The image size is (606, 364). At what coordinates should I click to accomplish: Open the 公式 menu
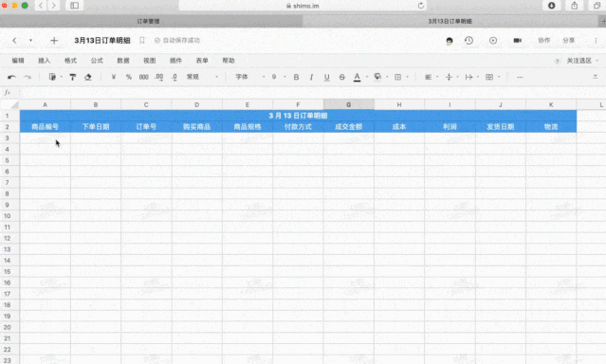97,61
